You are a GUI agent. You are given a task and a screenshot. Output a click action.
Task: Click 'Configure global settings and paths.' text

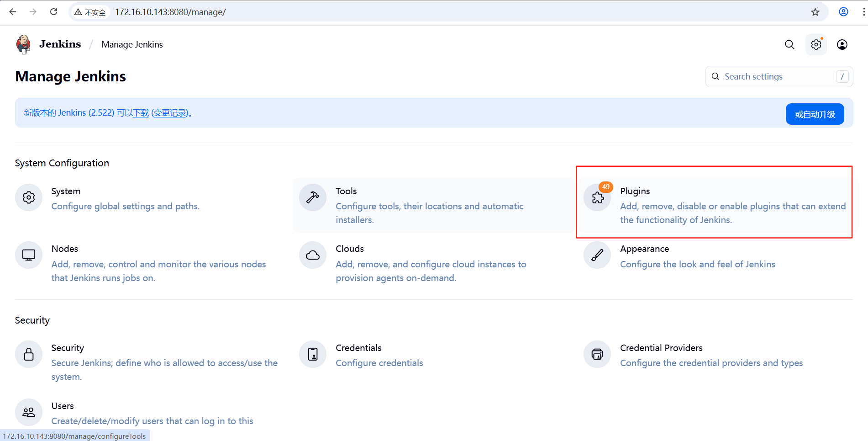click(x=126, y=206)
